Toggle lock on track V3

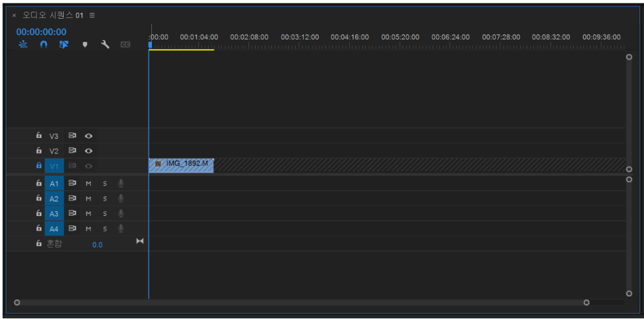point(39,135)
